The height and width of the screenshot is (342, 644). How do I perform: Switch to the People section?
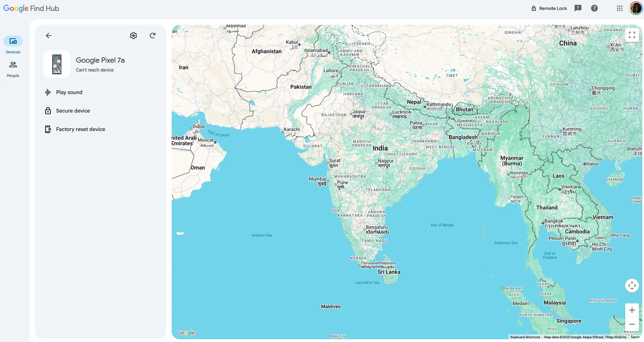[x=13, y=68]
